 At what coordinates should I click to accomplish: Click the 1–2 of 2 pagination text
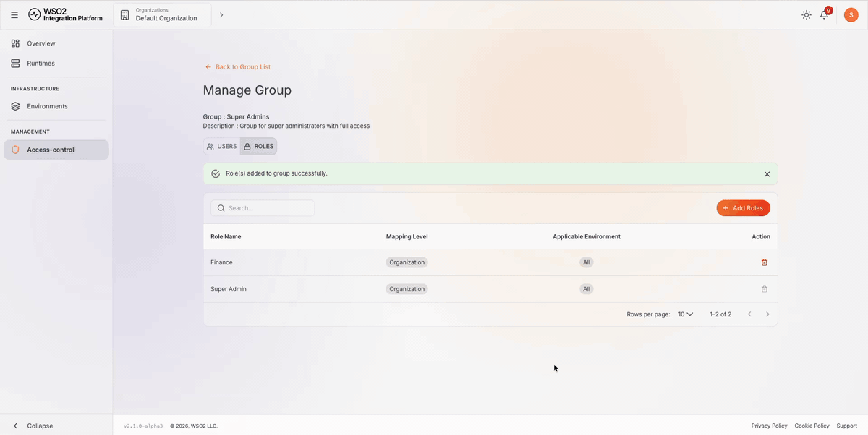pyautogui.click(x=720, y=314)
